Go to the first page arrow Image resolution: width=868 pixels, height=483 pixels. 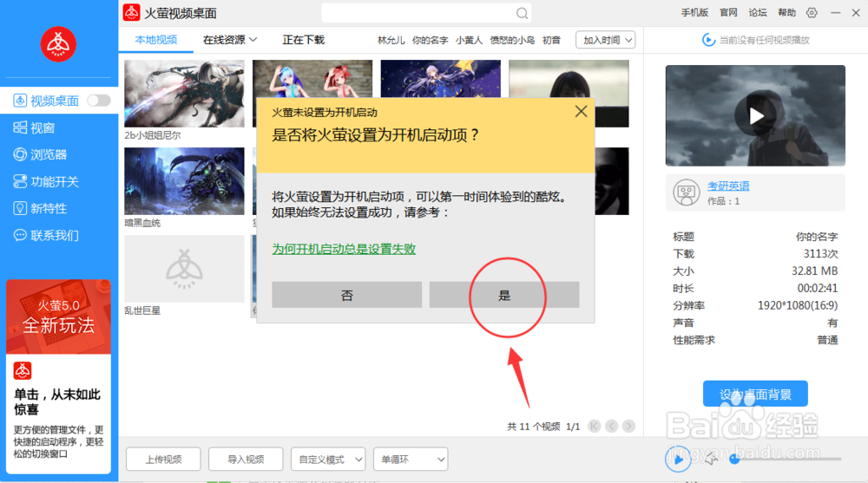tap(595, 426)
